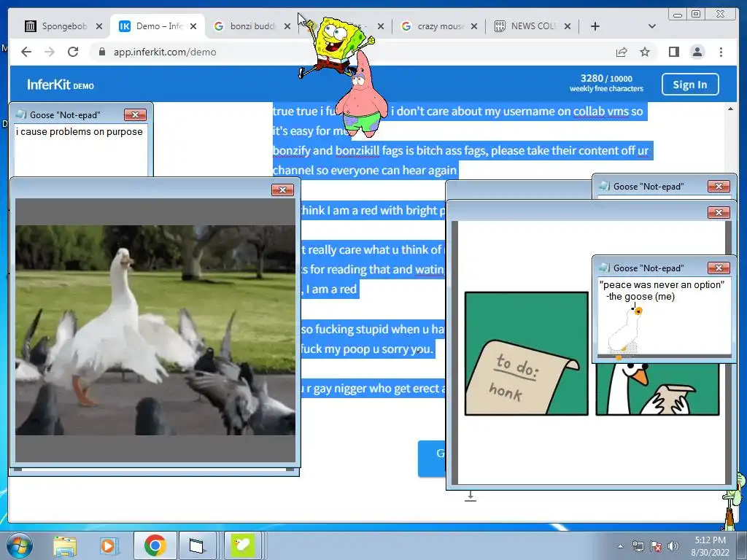Click page scrollbar up arrow

[731, 109]
